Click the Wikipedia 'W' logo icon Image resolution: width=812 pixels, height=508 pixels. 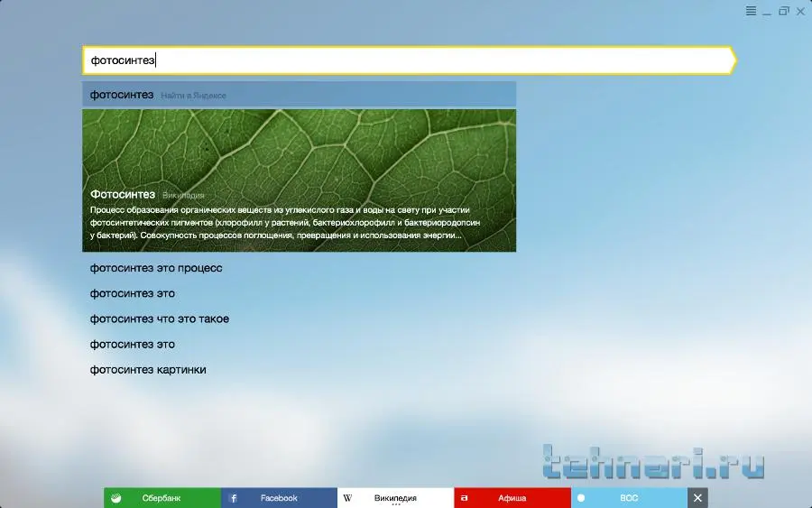point(347,498)
